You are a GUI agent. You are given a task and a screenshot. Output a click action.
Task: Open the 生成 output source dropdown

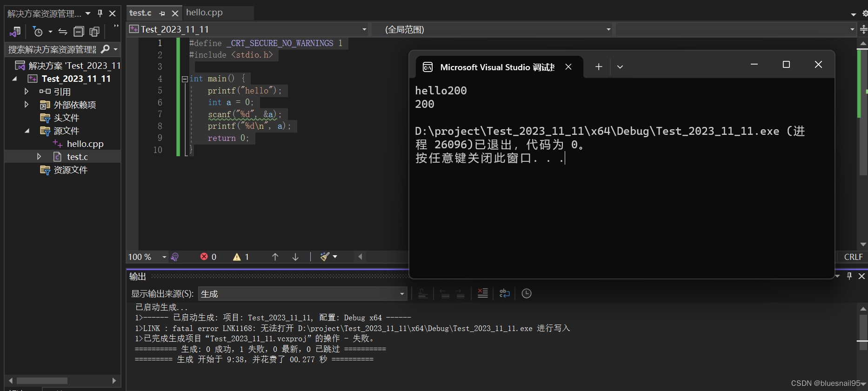(303, 294)
